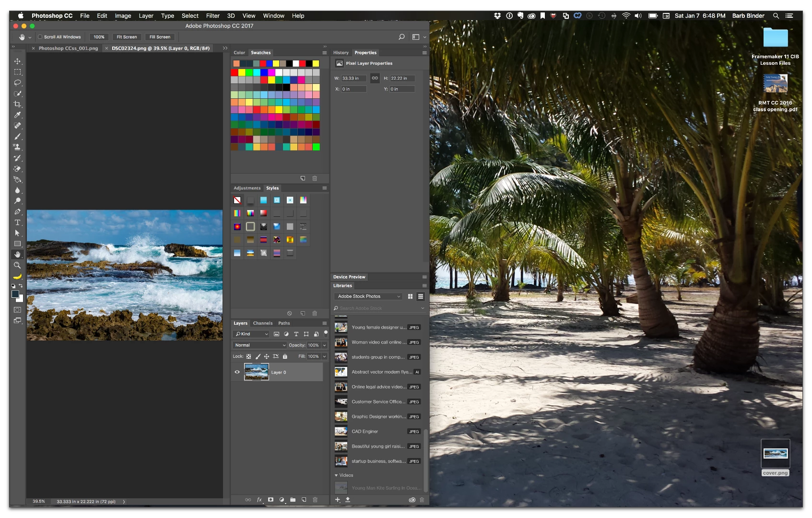Select the Dodge tool
Screen dimensions: 812x518
17,201
